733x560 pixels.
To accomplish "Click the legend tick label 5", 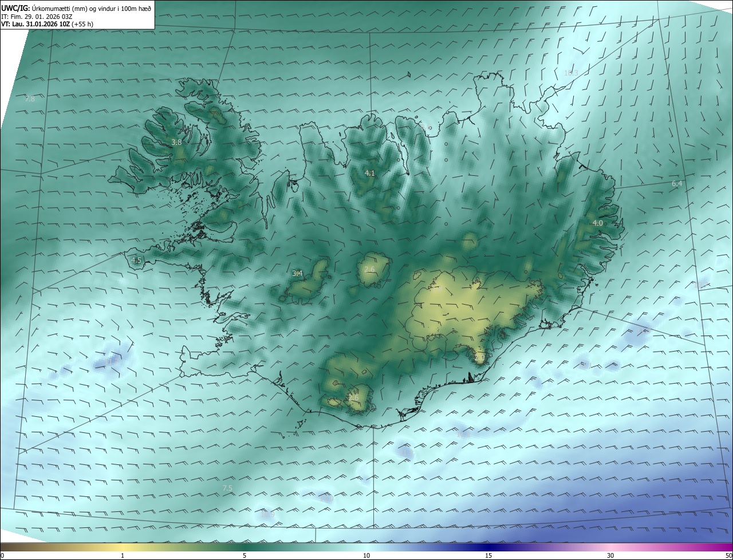I will pos(245,555).
